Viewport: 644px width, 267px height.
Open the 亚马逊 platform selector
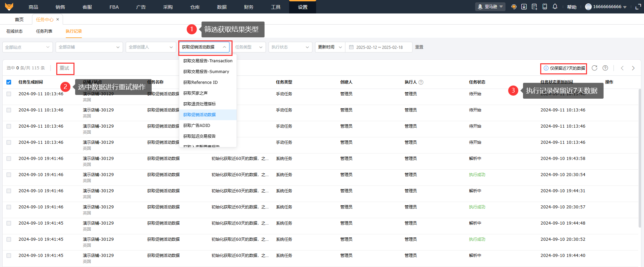coord(490,7)
